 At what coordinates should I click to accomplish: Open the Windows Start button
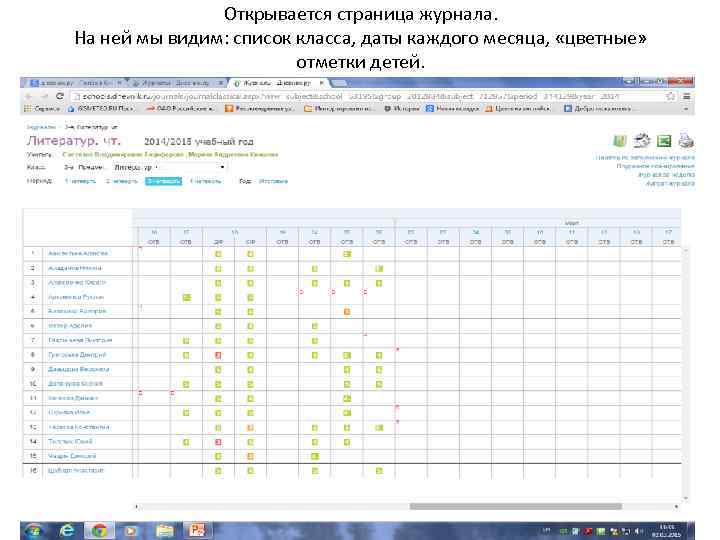pos(33,530)
